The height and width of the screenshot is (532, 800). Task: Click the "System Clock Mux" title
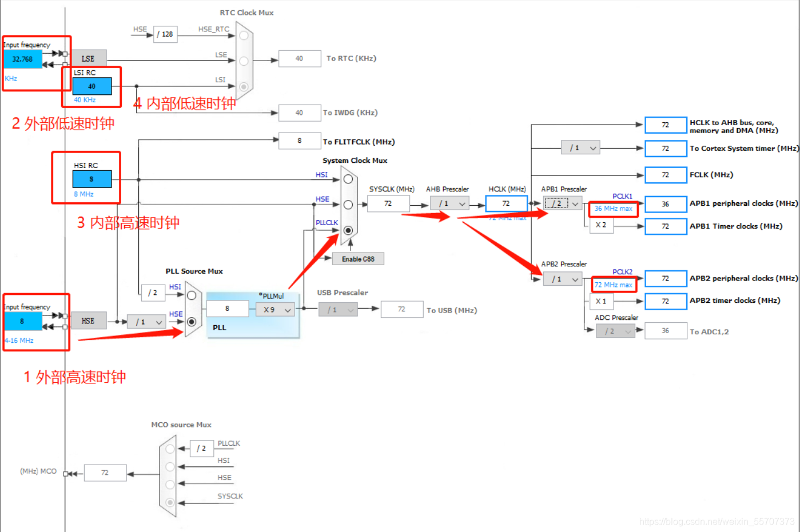tap(355, 161)
